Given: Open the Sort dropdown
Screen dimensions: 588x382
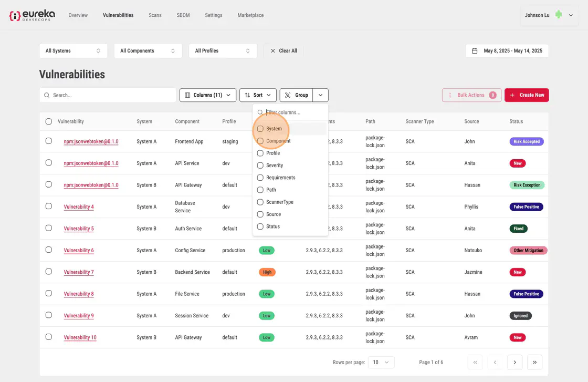Looking at the screenshot, I should point(257,95).
